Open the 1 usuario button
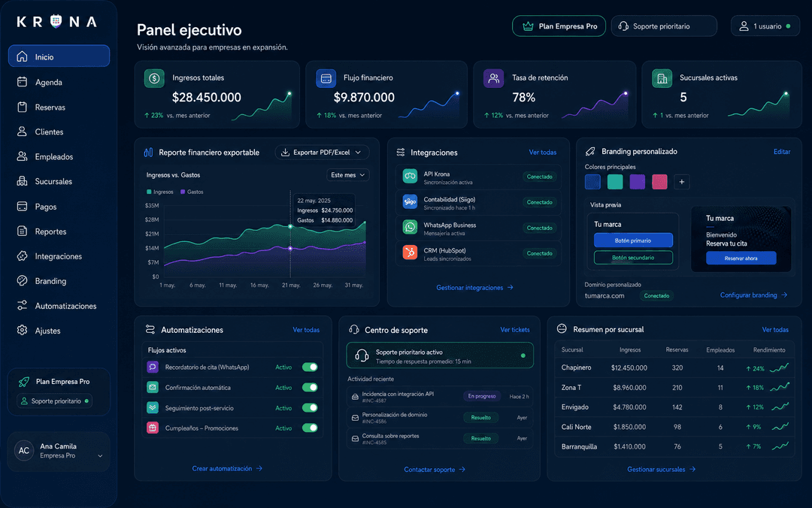The width and height of the screenshot is (812, 508). click(765, 26)
